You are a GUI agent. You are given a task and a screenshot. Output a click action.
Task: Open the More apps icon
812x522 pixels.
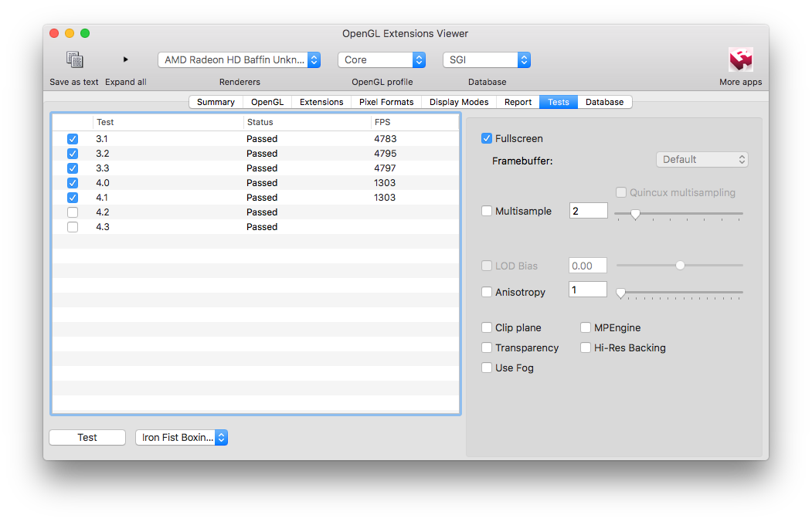[741, 59]
